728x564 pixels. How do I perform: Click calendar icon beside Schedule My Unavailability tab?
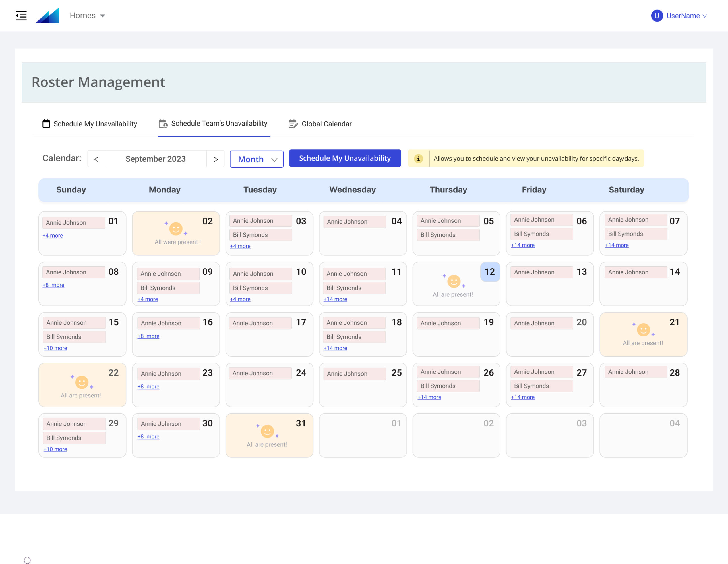tap(46, 124)
